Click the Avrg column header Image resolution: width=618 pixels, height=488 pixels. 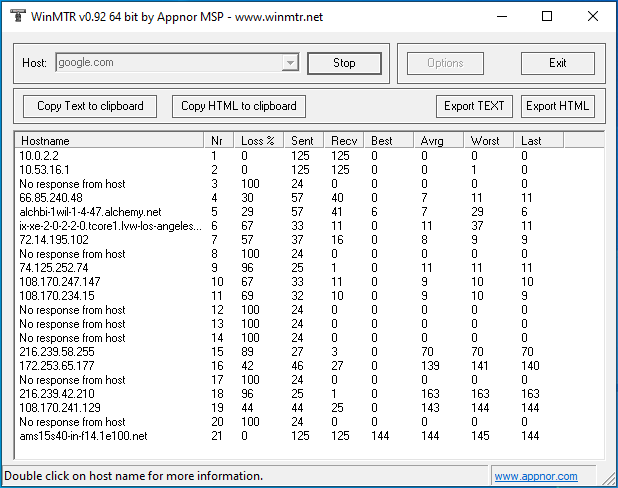click(439, 141)
